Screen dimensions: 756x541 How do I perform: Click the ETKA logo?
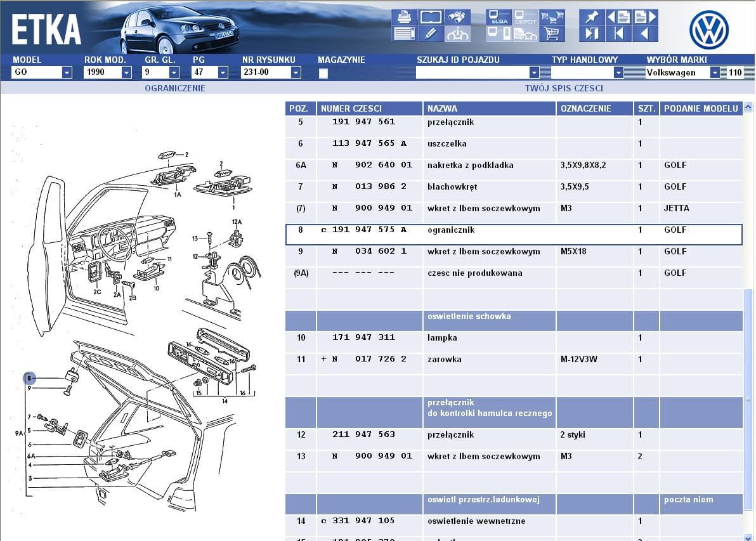(x=45, y=30)
